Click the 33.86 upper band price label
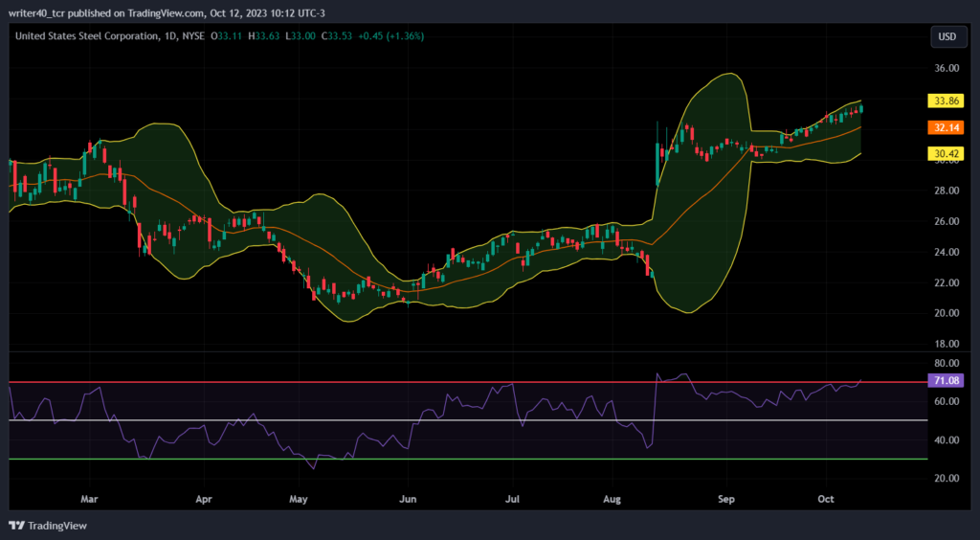Viewport: 980px width, 540px height. [945, 100]
